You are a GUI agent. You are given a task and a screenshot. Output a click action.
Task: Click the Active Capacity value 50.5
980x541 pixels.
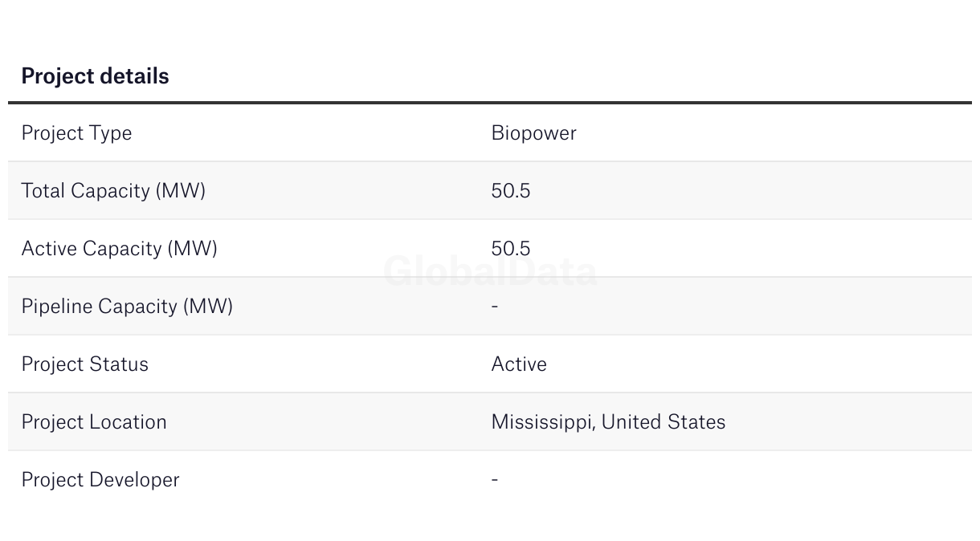coord(511,249)
